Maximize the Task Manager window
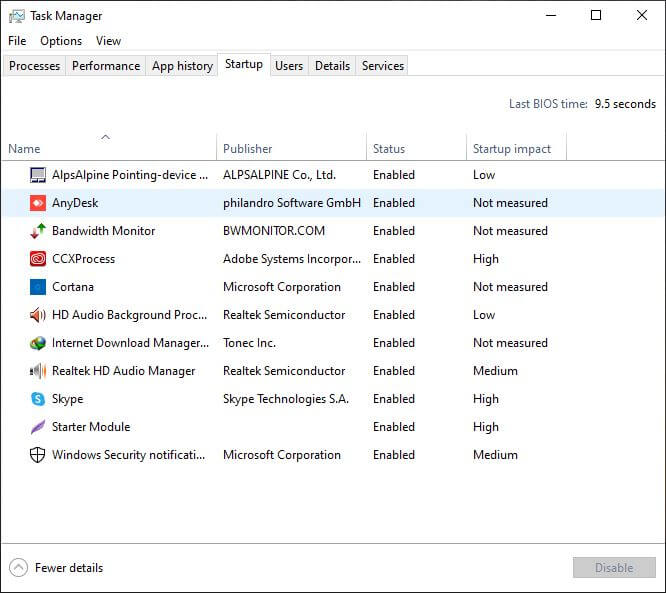The height and width of the screenshot is (593, 666). pyautogui.click(x=596, y=16)
